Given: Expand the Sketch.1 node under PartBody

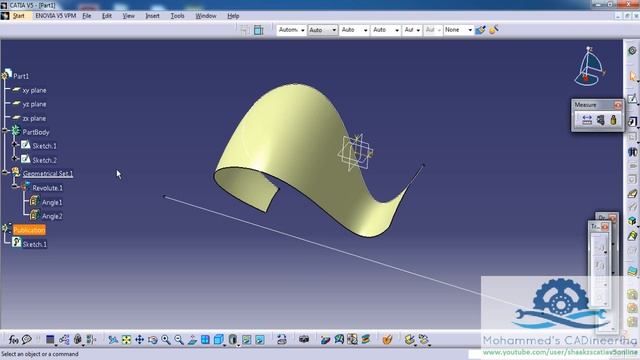Looking at the screenshot, I should tap(15, 144).
